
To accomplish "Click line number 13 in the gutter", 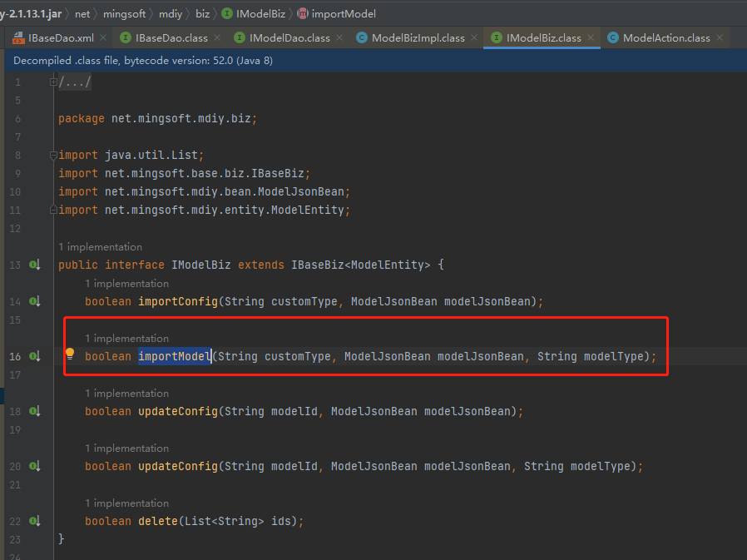I will (15, 265).
